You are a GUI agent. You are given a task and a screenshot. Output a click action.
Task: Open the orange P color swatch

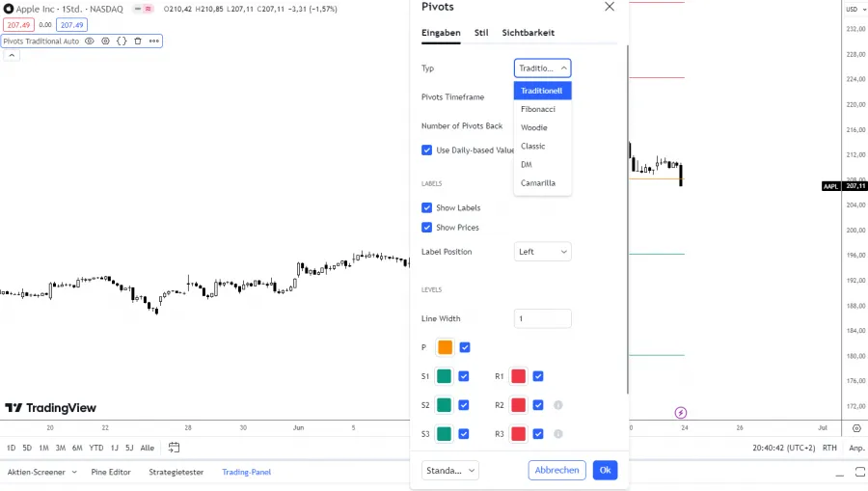point(445,347)
